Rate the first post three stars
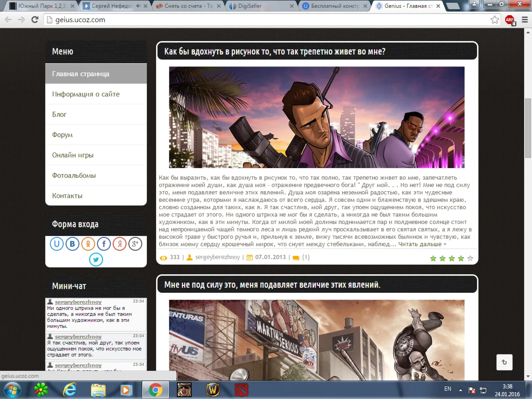 pos(452,259)
